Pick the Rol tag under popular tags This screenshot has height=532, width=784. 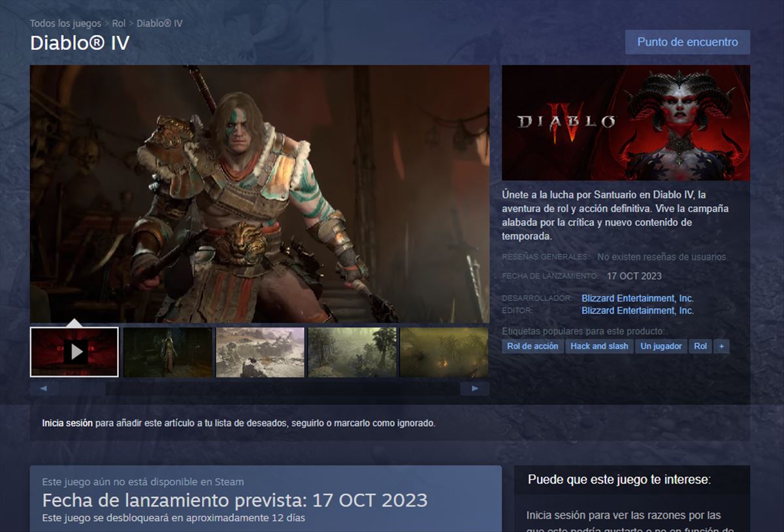[700, 346]
